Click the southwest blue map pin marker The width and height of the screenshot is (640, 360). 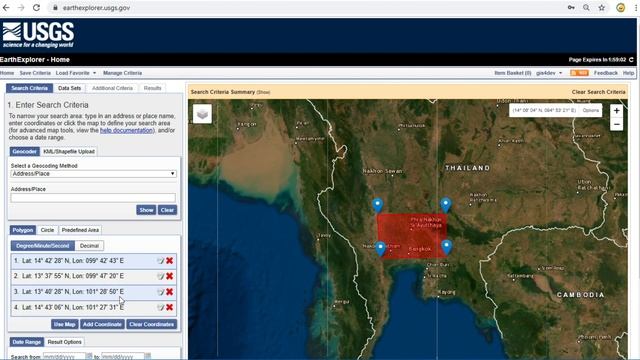[x=380, y=248]
